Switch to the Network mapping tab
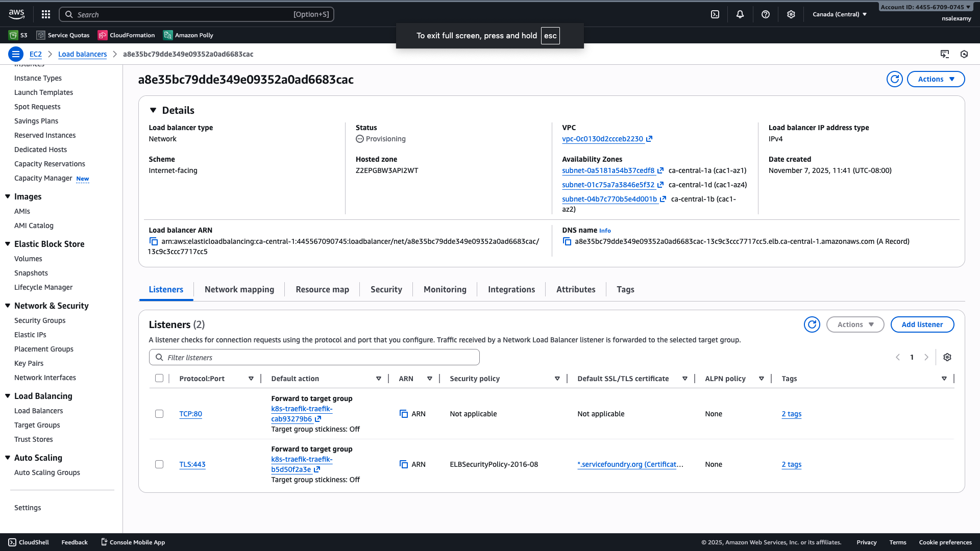The image size is (980, 551). pos(239,289)
